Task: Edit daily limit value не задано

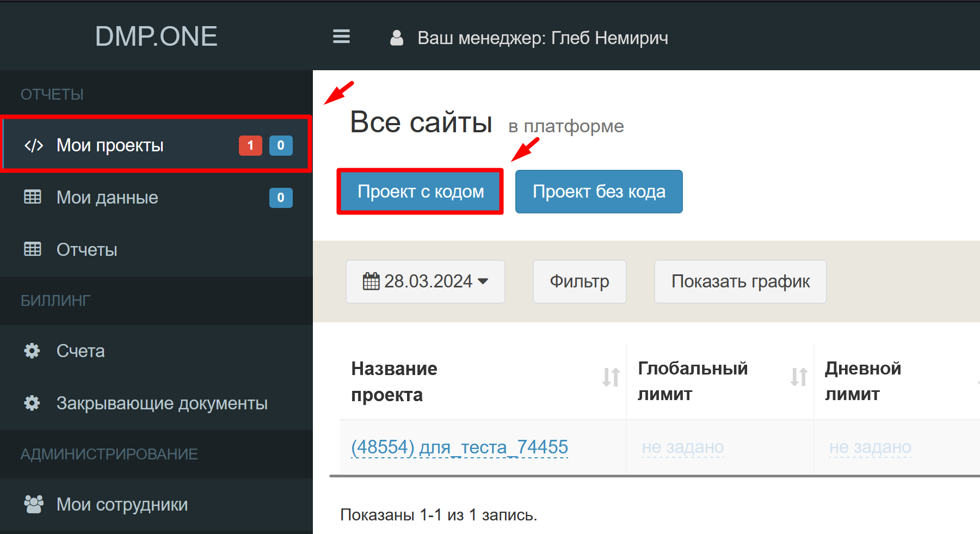Action: pos(870,447)
